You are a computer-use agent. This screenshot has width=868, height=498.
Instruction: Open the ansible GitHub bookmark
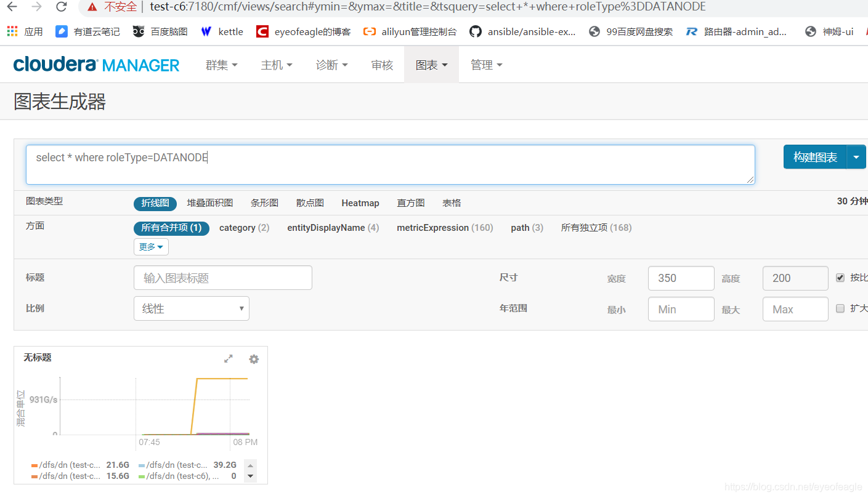[x=522, y=31]
